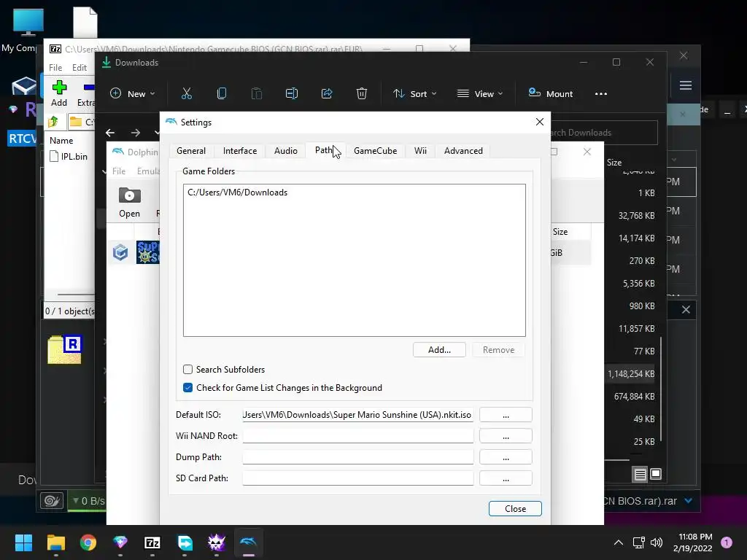Open the View dropdown in Downloads toolbar
This screenshot has width=747, height=560.
(x=480, y=94)
